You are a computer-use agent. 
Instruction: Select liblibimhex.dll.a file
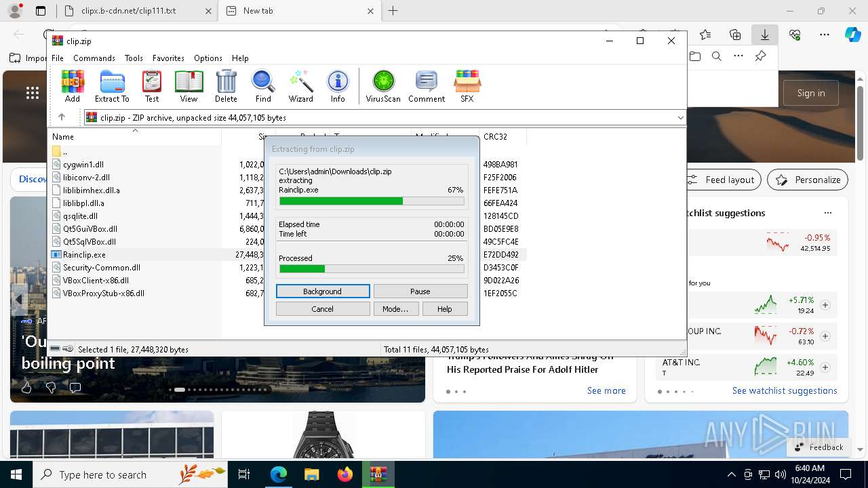pos(91,190)
